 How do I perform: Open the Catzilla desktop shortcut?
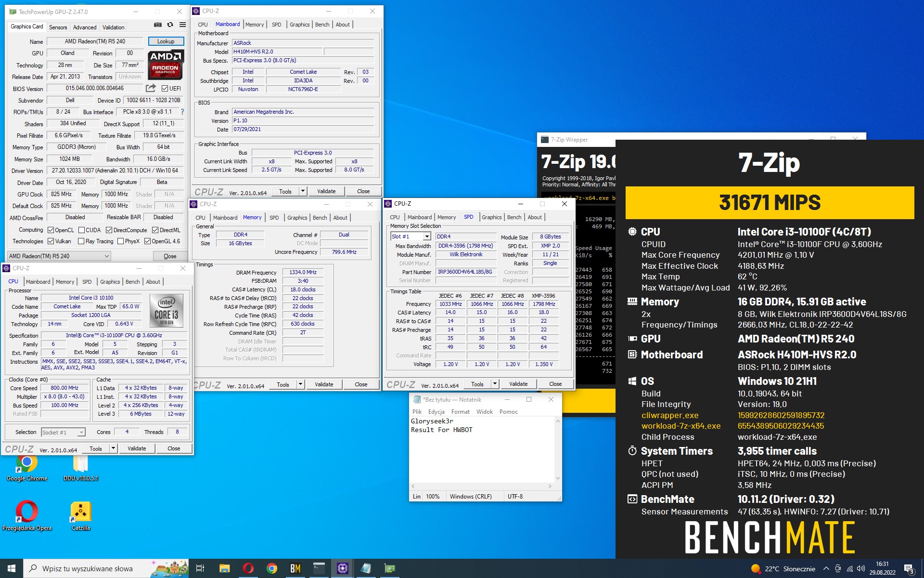click(x=80, y=515)
